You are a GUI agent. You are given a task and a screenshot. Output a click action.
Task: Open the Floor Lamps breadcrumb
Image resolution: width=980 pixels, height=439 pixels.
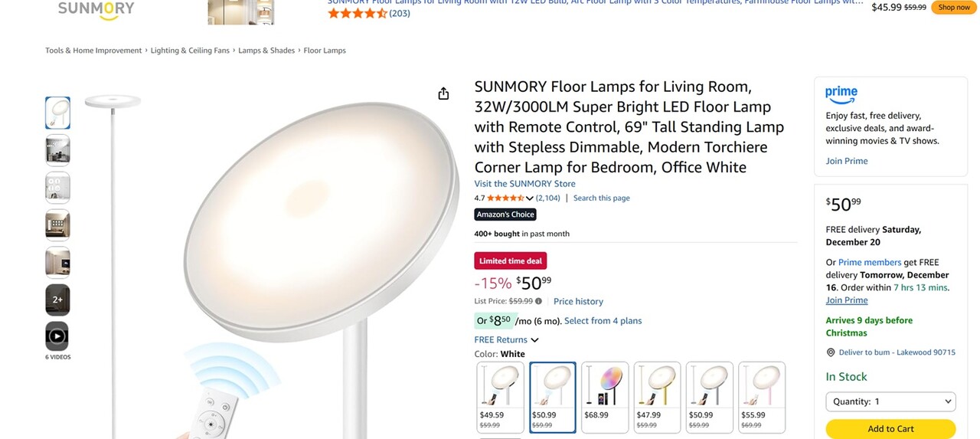[325, 51]
